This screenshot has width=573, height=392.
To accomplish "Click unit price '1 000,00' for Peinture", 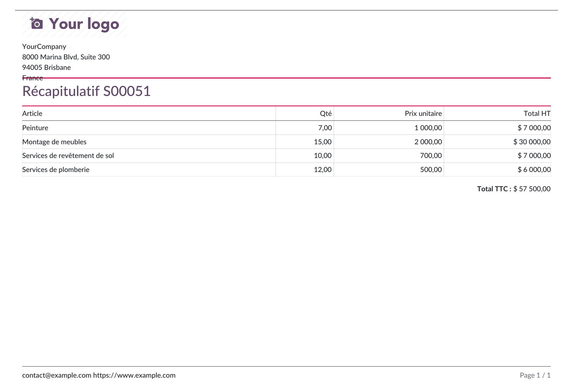I will pyautogui.click(x=428, y=128).
